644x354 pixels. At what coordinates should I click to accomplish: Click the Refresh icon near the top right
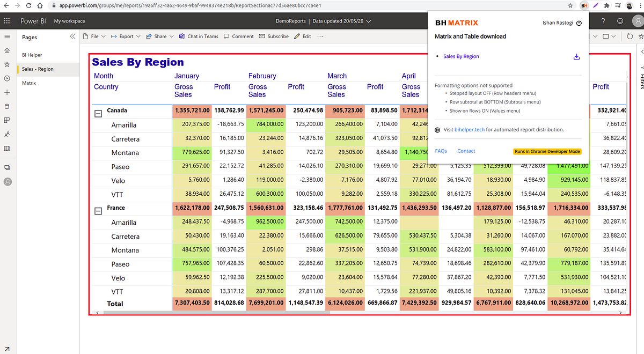click(x=629, y=36)
